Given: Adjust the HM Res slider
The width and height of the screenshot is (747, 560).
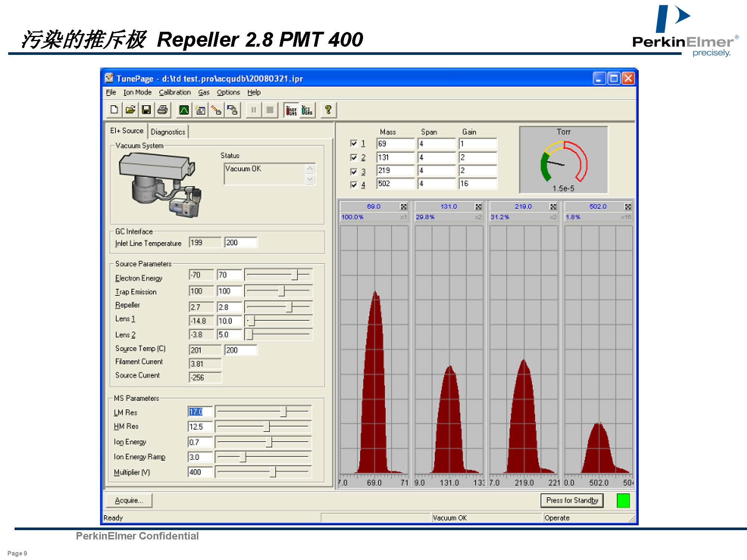Looking at the screenshot, I should click(x=263, y=426).
